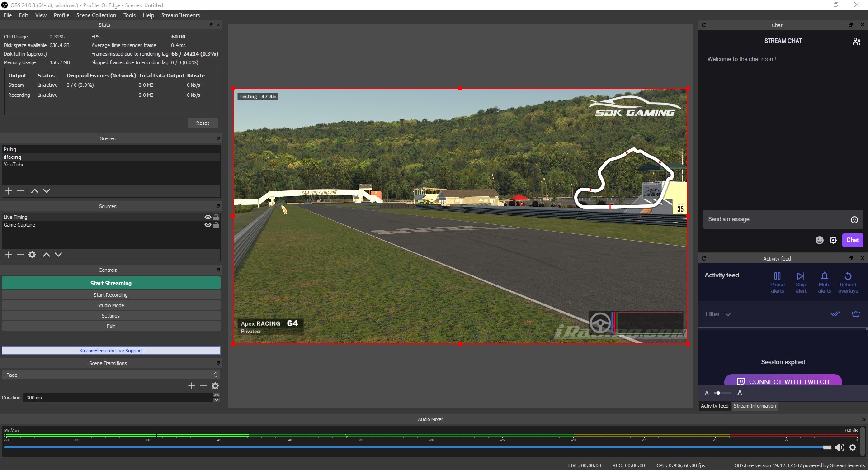Add a scene transition with plus icon
This screenshot has height=470, width=868.
point(192,386)
